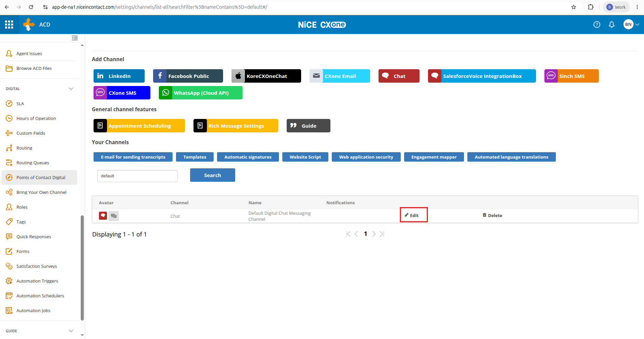
Task: Open Appointment Scheduling settings
Action: coord(139,126)
